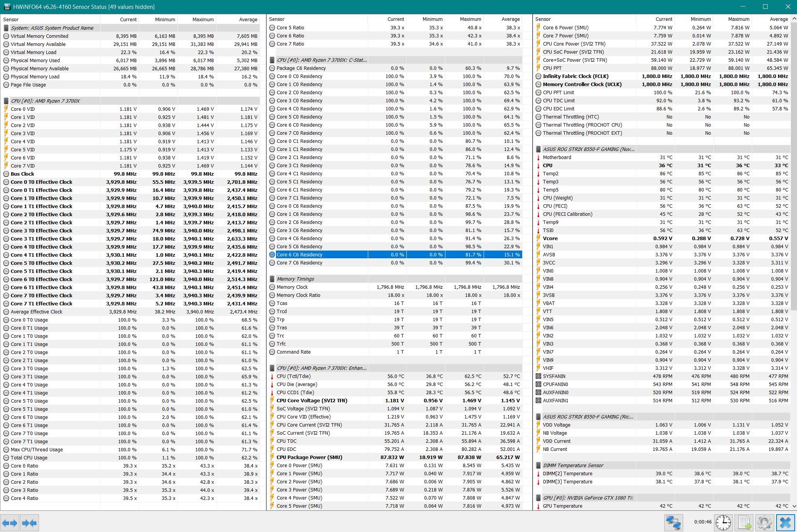Click the clock reset timer icon

click(x=723, y=523)
